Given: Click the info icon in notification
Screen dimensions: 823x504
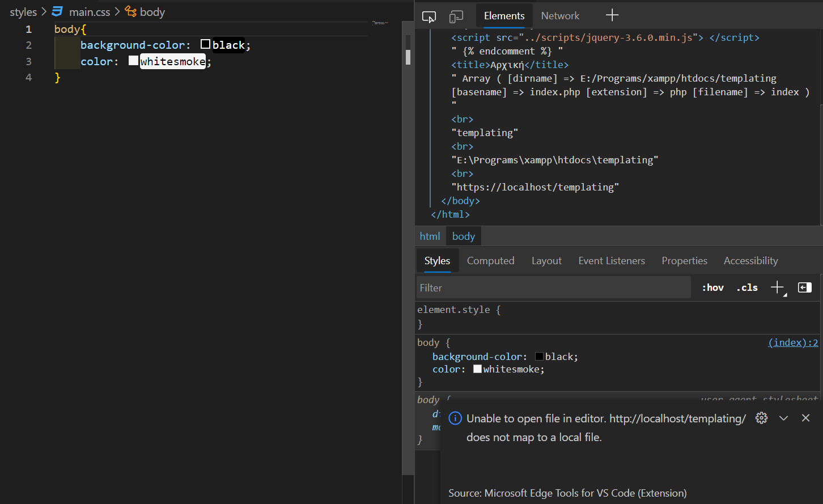Looking at the screenshot, I should pos(455,418).
